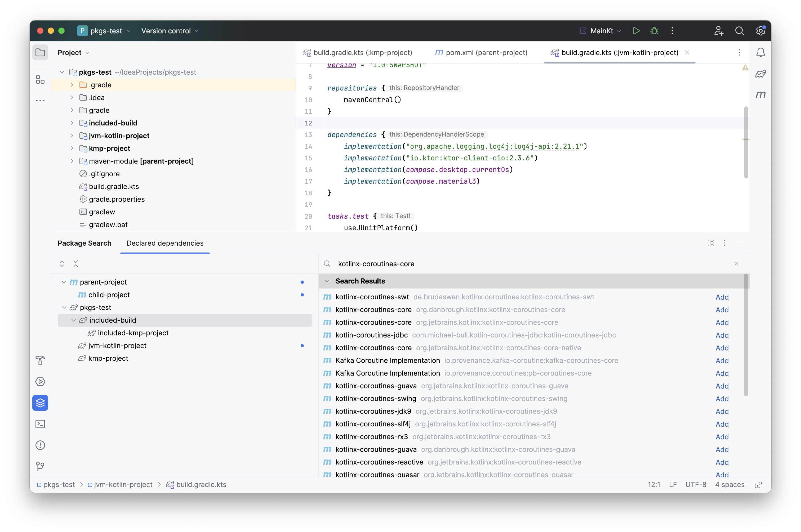Open Package Search panel options menu
This screenshot has height=532, width=801.
tap(725, 243)
